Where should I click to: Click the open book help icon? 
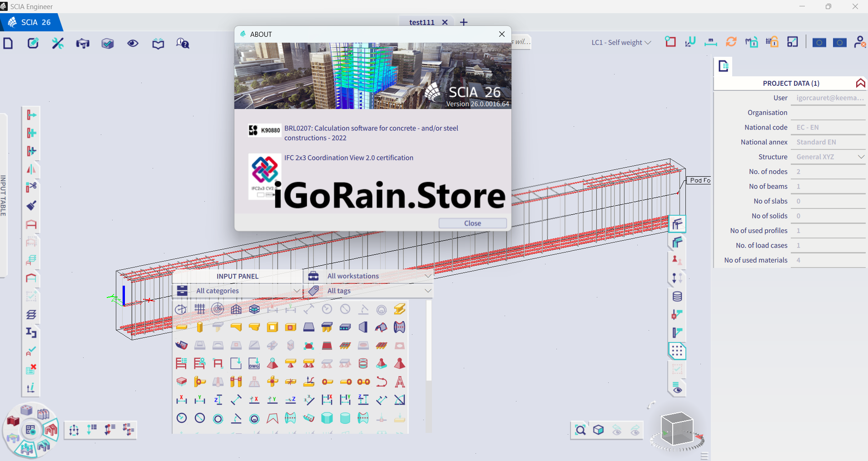(158, 44)
